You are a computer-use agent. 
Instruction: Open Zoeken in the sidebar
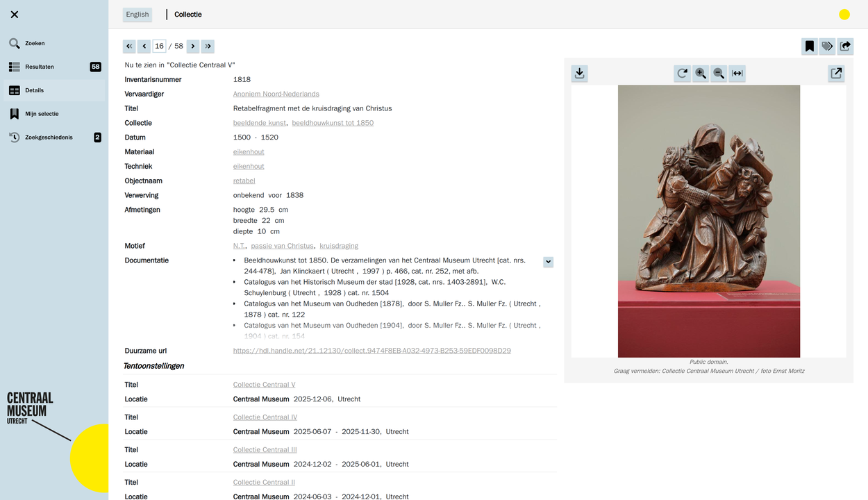pos(35,43)
